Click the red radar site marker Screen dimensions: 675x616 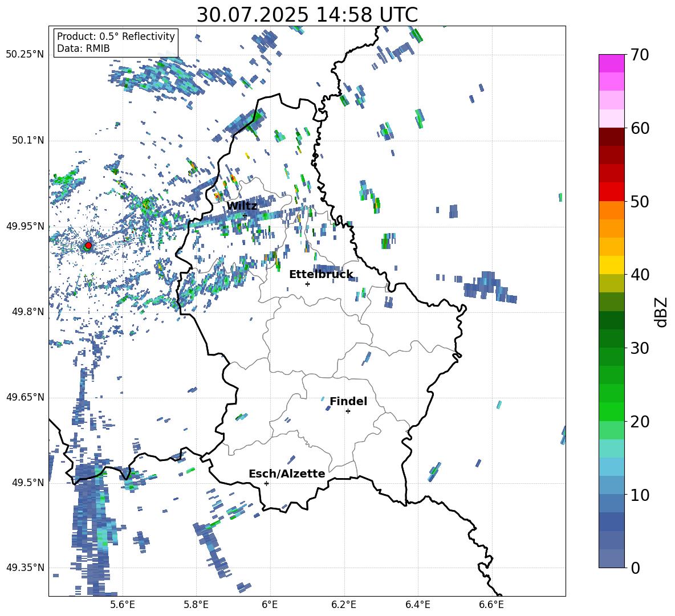pyautogui.click(x=88, y=245)
